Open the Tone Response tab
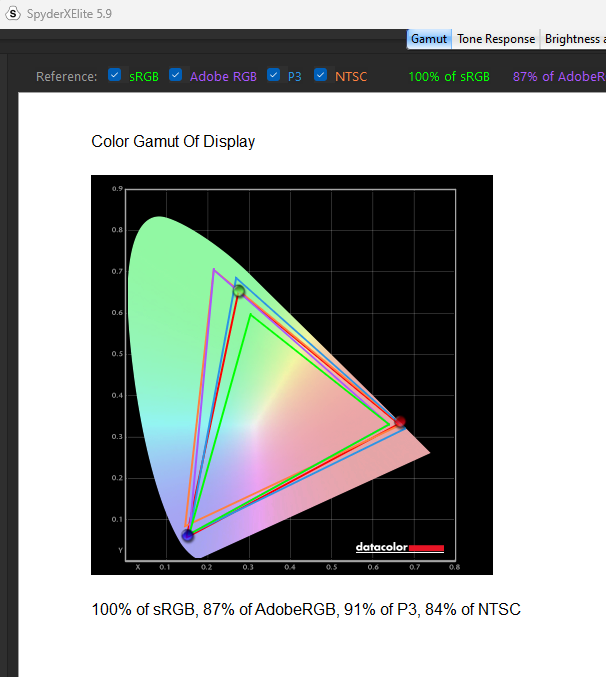Viewport: 606px width, 677px height. pyautogui.click(x=496, y=40)
